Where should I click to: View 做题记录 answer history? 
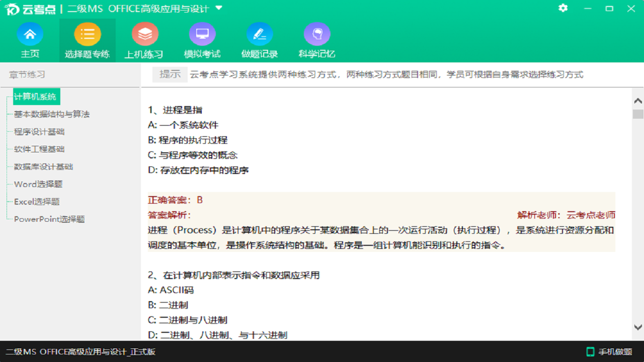(259, 40)
